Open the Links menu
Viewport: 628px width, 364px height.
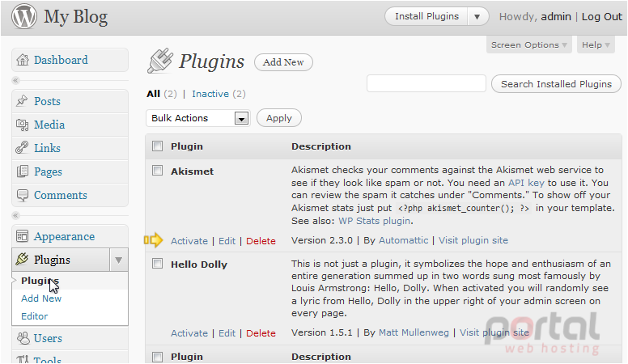pos(47,148)
